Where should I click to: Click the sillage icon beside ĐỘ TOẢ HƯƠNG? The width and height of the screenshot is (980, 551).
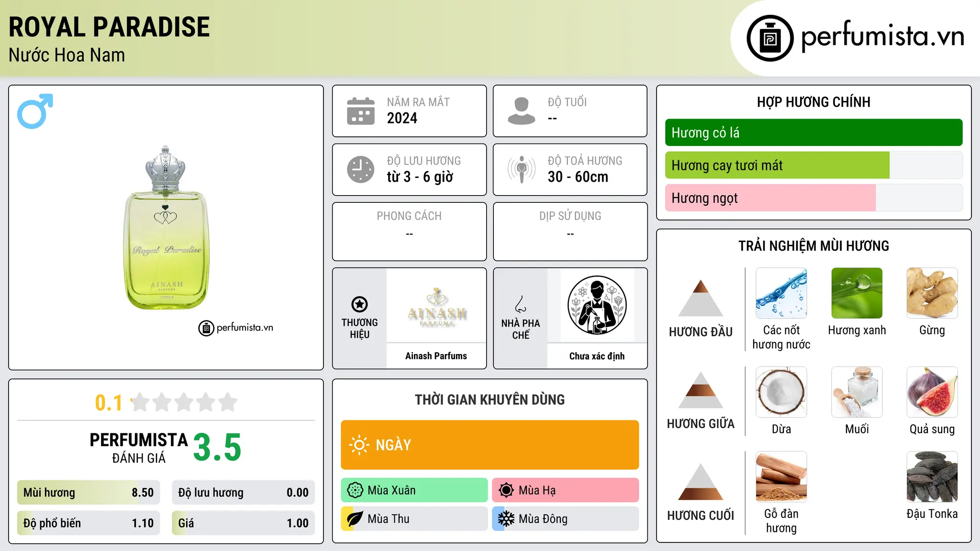522,169
